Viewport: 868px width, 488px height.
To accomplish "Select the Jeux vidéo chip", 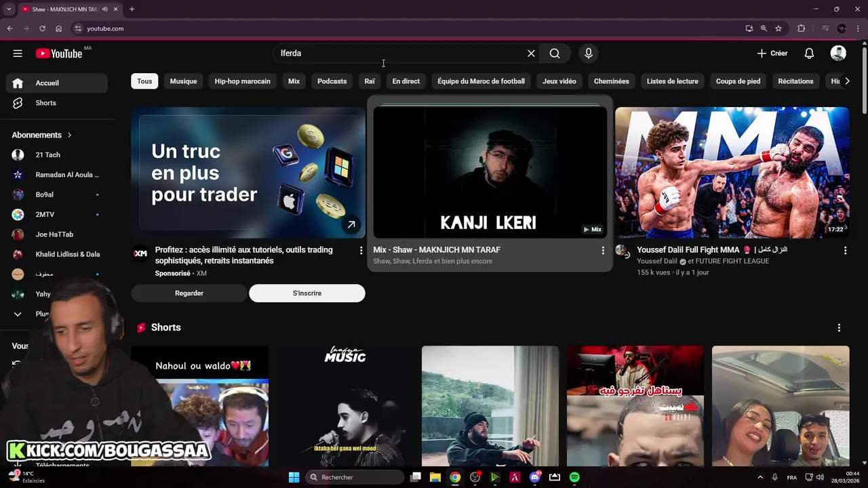I will [559, 81].
